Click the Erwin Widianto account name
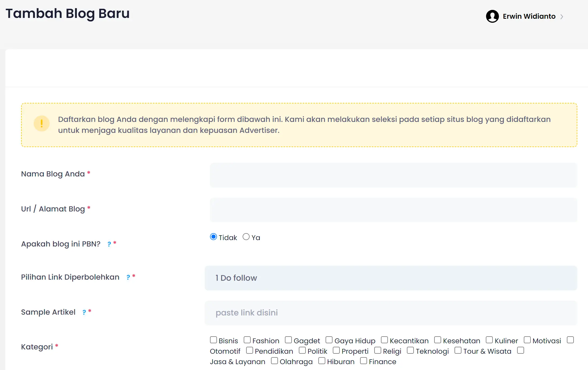Viewport: 588px width, 370px height. (x=529, y=16)
